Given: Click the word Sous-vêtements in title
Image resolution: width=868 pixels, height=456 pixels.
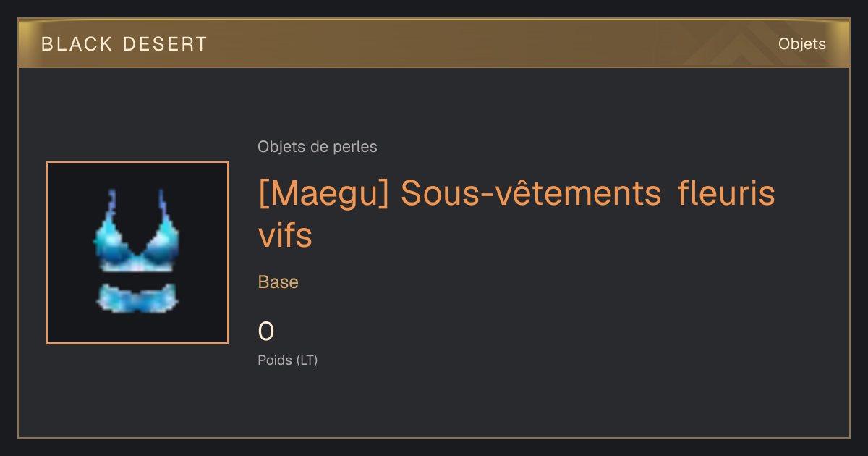Looking at the screenshot, I should point(532,193).
